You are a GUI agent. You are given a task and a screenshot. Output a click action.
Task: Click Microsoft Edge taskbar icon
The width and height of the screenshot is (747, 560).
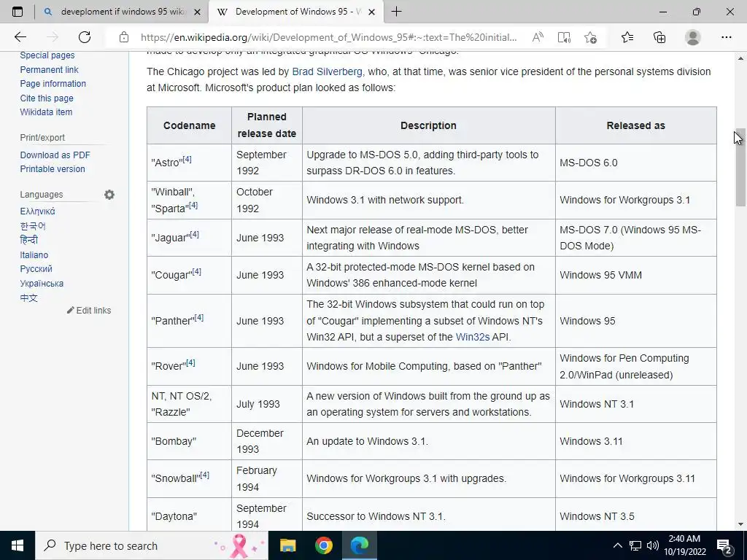tap(359, 545)
